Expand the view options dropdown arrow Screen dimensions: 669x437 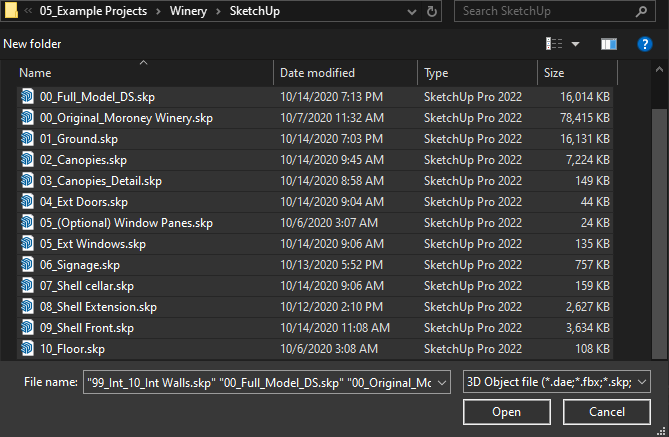576,44
